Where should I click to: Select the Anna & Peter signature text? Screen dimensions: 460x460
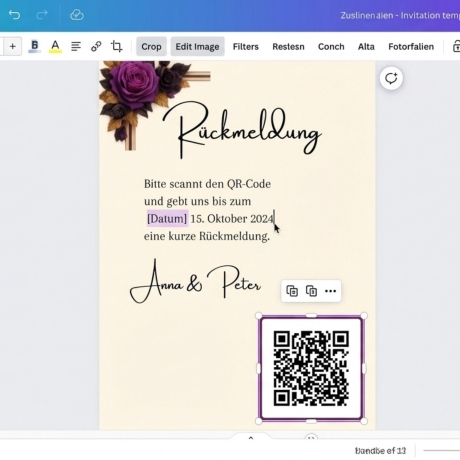(x=196, y=282)
